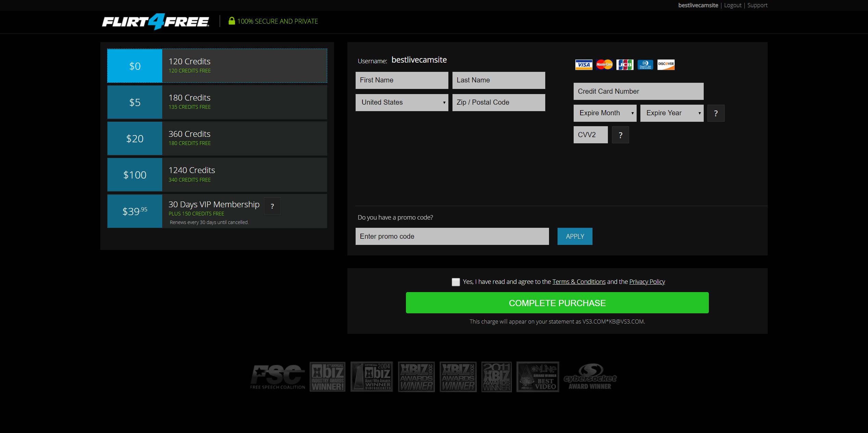Focus the First Name field

402,80
